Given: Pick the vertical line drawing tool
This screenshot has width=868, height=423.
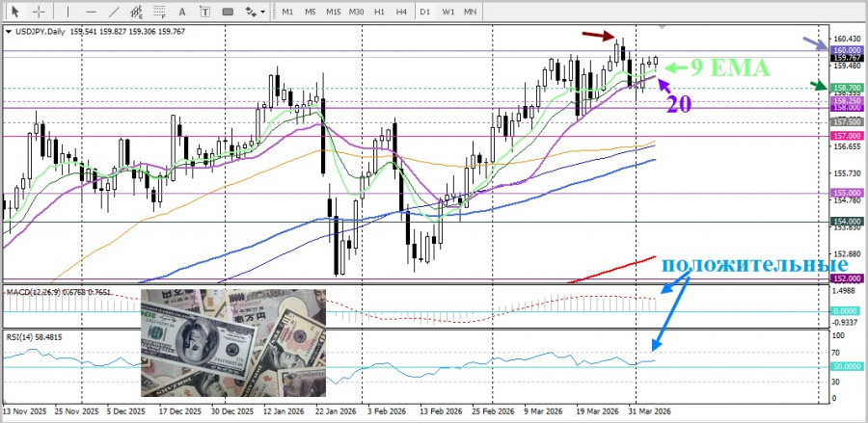Looking at the screenshot, I should [68, 12].
